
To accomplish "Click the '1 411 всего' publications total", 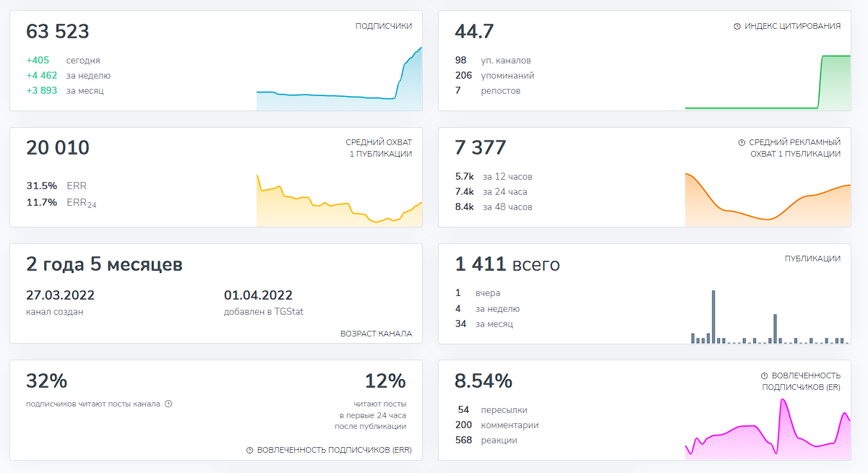I will (x=507, y=264).
